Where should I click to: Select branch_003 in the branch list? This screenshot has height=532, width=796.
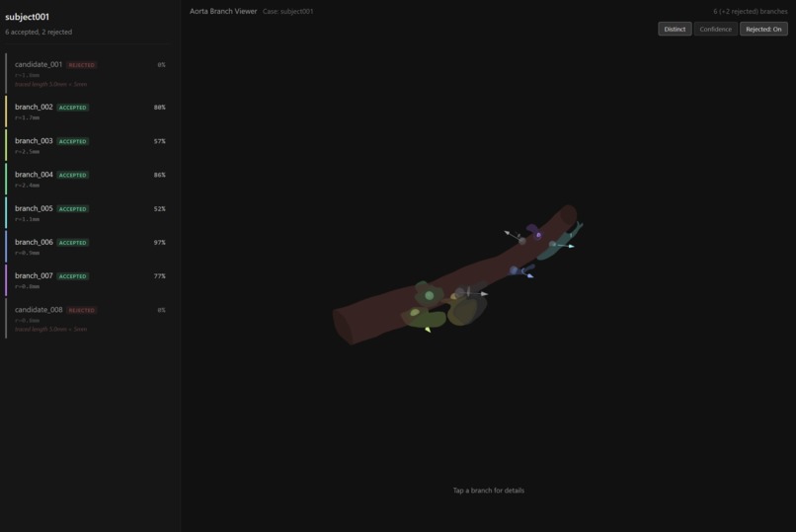pyautogui.click(x=87, y=145)
